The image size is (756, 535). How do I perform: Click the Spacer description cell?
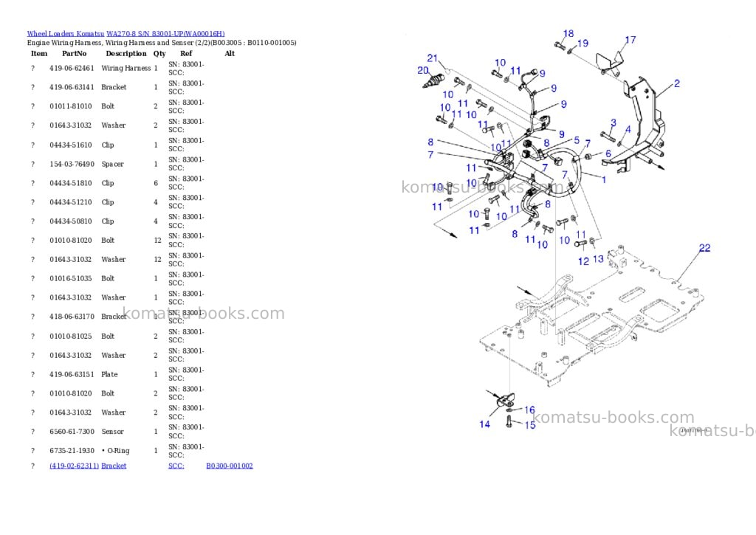[112, 164]
